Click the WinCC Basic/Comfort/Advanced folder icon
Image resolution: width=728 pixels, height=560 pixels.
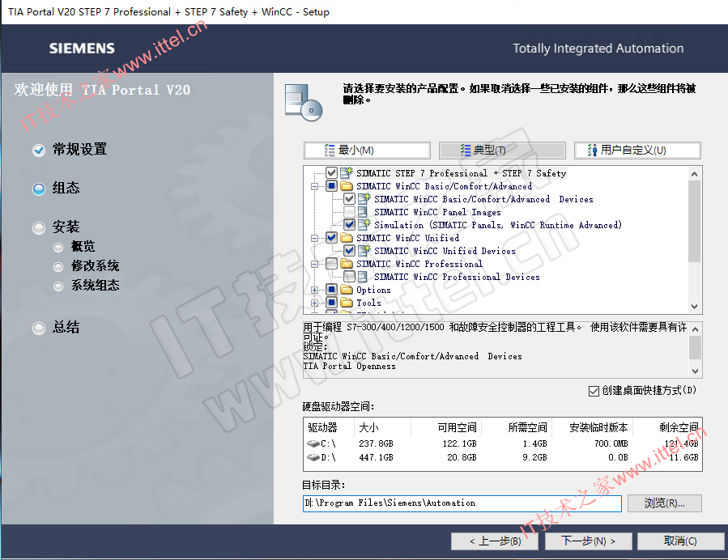pyautogui.click(x=347, y=186)
